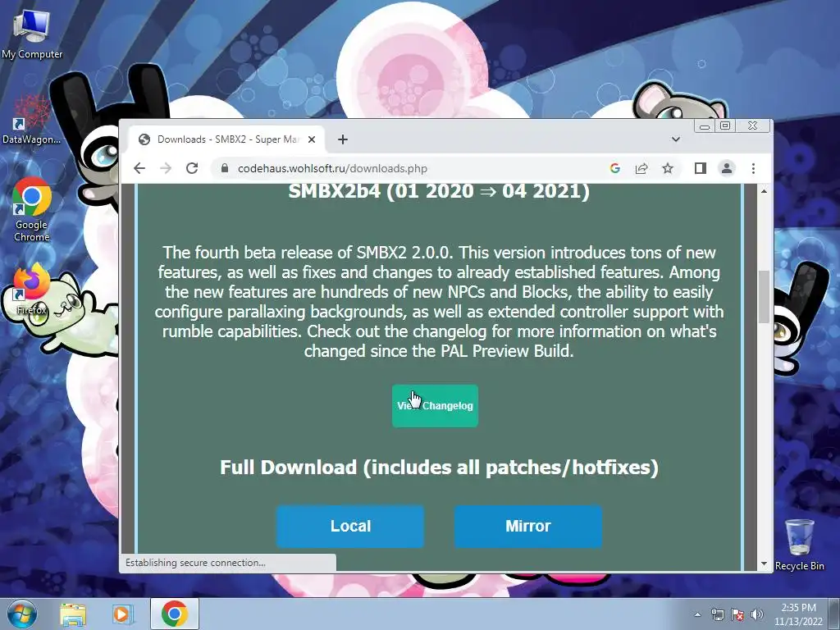This screenshot has width=840, height=630.
Task: Select the Firefox desktop shortcut
Action: 32,290
